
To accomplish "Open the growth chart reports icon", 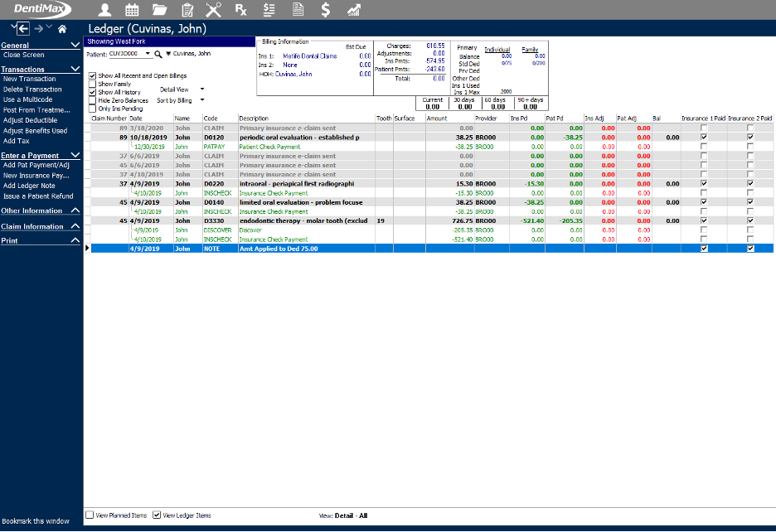I will 354,10.
